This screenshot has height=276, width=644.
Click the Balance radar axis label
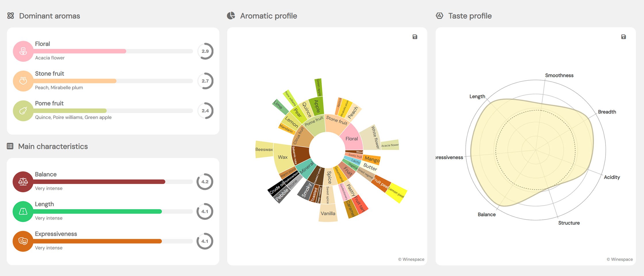486,214
